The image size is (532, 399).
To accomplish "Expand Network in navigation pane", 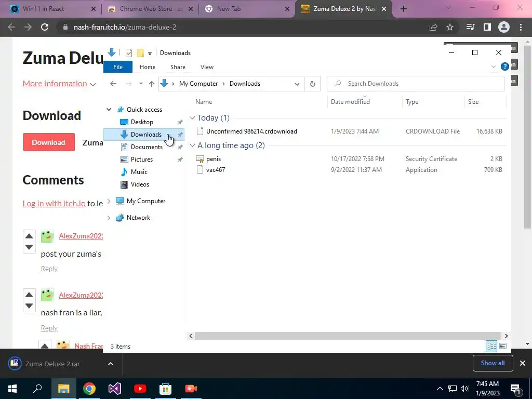I will coord(109,218).
